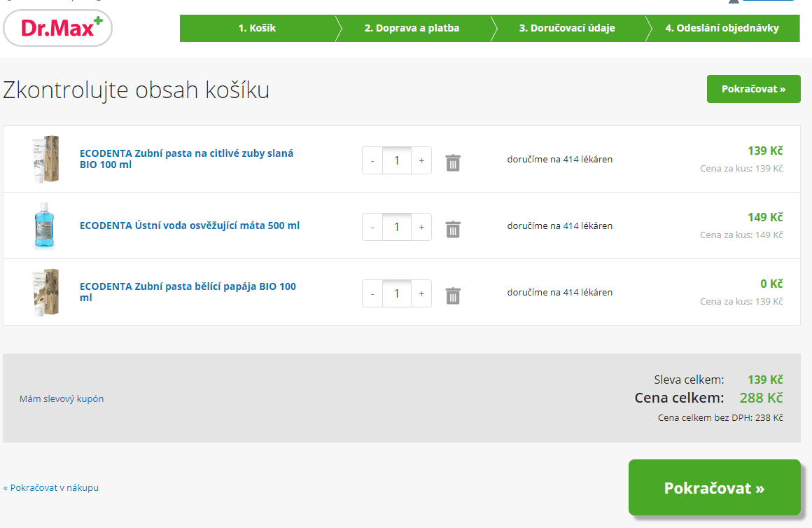Remove the ECODENTA mouthwash via trash icon
This screenshot has width=812, height=528.
(452, 228)
